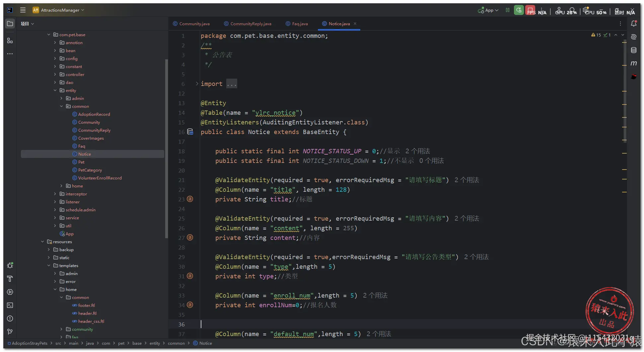The width and height of the screenshot is (644, 352).
Task: Open the AttractionsManager project dropdown
Action: (x=58, y=10)
